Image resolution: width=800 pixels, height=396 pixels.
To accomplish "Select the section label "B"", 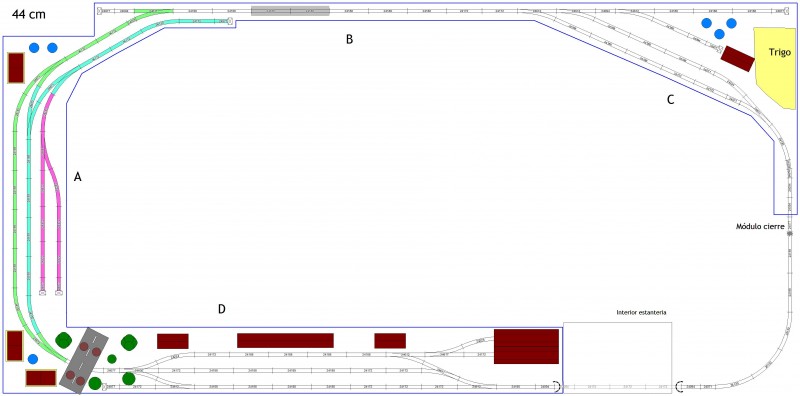I will tap(349, 39).
